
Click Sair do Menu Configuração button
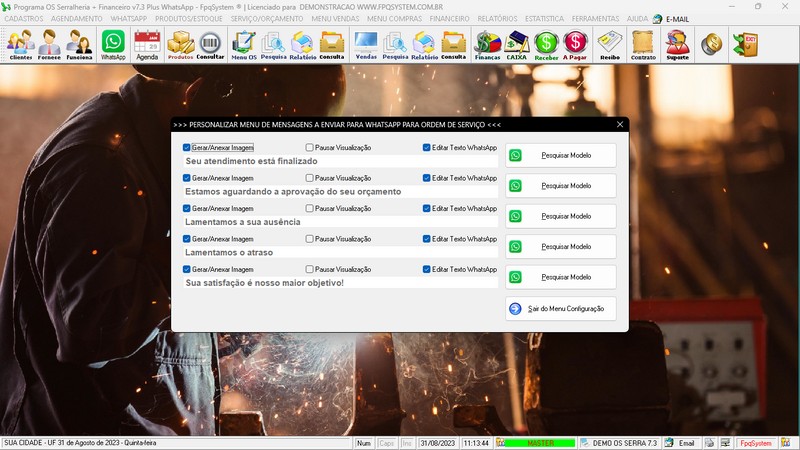[561, 309]
